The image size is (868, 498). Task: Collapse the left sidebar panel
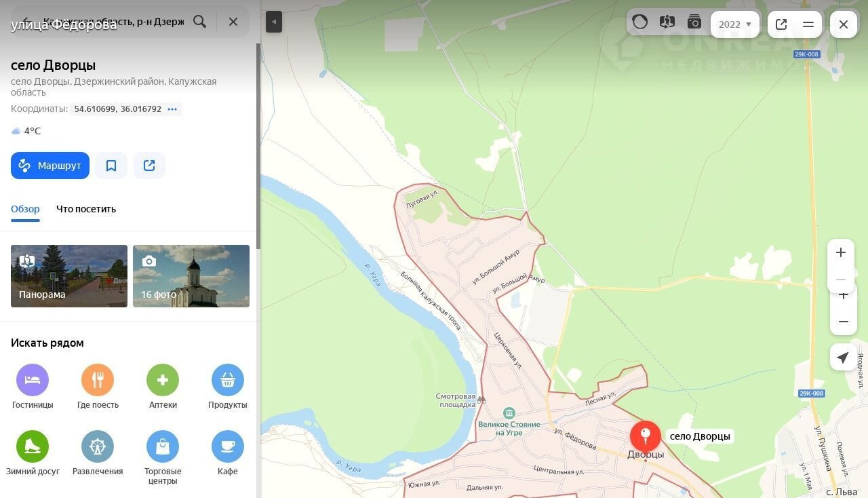(x=274, y=22)
